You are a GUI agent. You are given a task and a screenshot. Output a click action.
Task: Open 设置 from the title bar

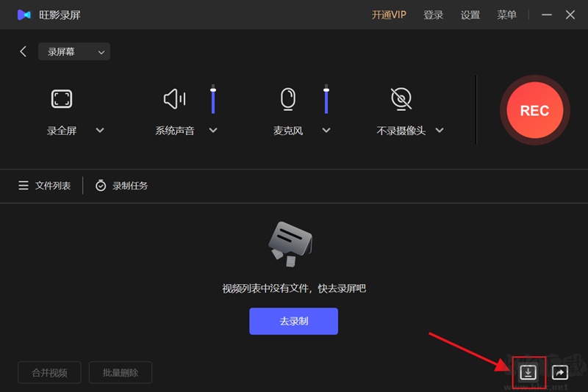pyautogui.click(x=470, y=15)
